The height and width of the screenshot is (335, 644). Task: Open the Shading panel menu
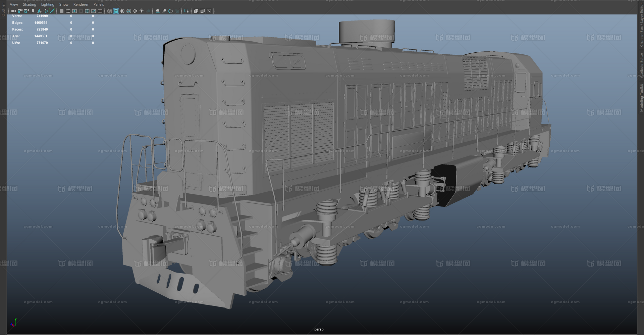click(30, 4)
